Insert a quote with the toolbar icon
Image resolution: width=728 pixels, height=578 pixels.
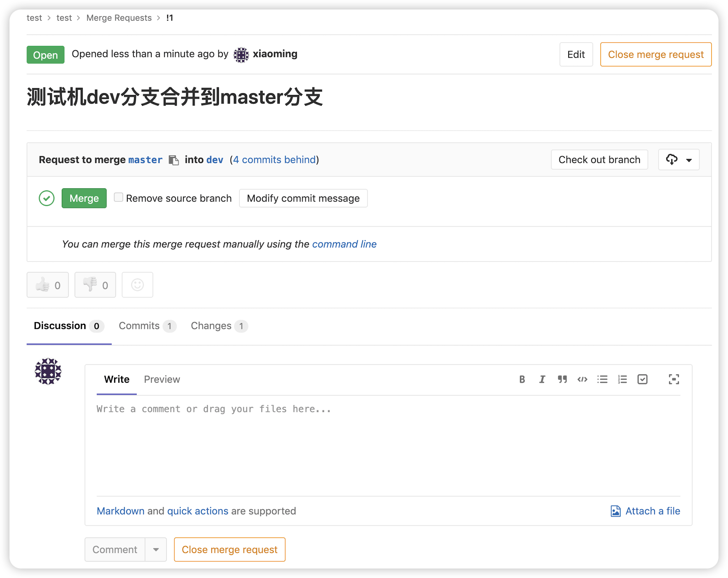point(562,379)
